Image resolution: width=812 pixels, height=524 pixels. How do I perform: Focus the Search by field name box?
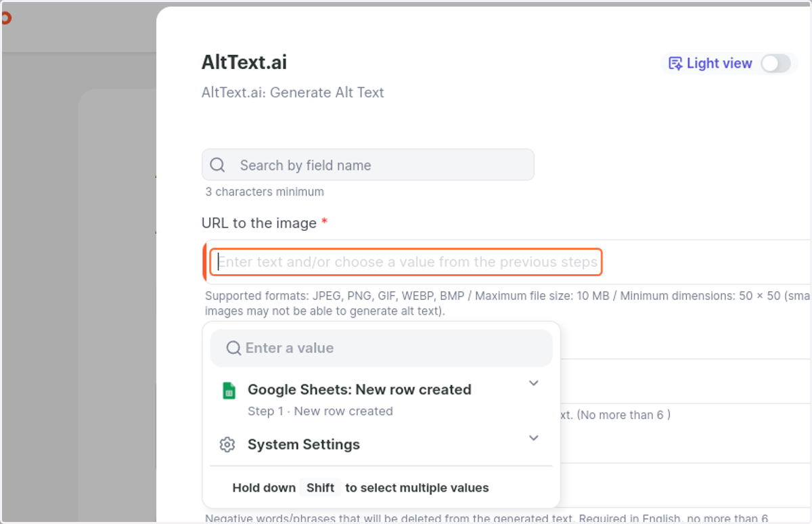click(368, 165)
